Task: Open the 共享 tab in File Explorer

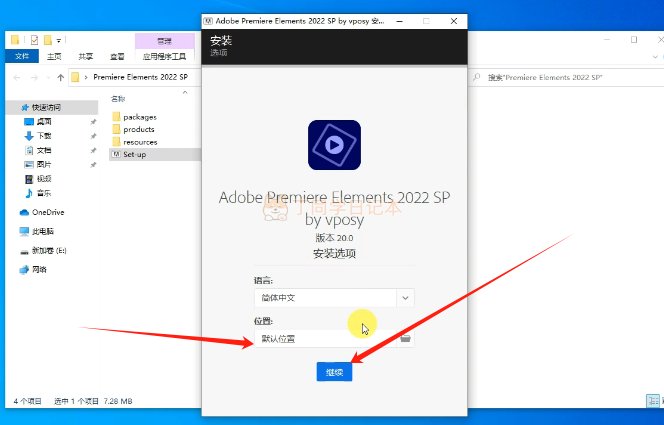Action: coord(86,56)
